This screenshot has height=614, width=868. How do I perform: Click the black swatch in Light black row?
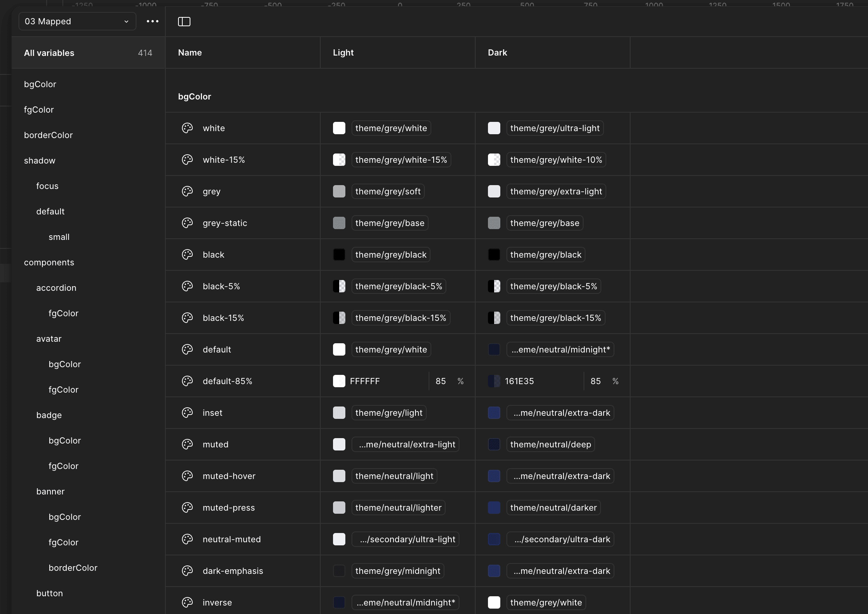click(339, 255)
